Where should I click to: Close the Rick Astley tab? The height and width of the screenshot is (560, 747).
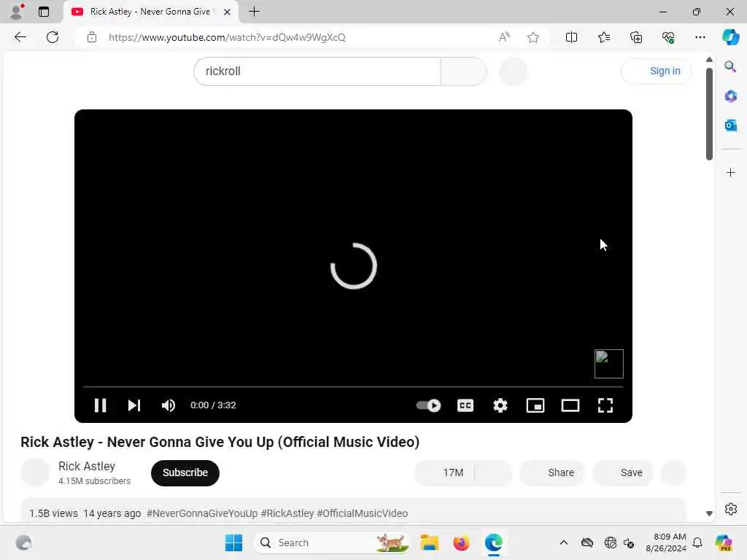[x=228, y=12]
